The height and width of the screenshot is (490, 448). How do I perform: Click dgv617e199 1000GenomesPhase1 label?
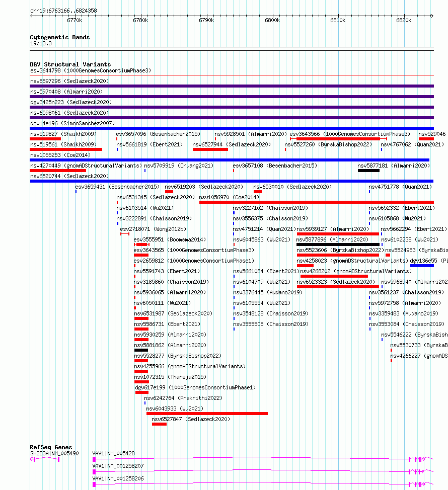click(x=195, y=388)
